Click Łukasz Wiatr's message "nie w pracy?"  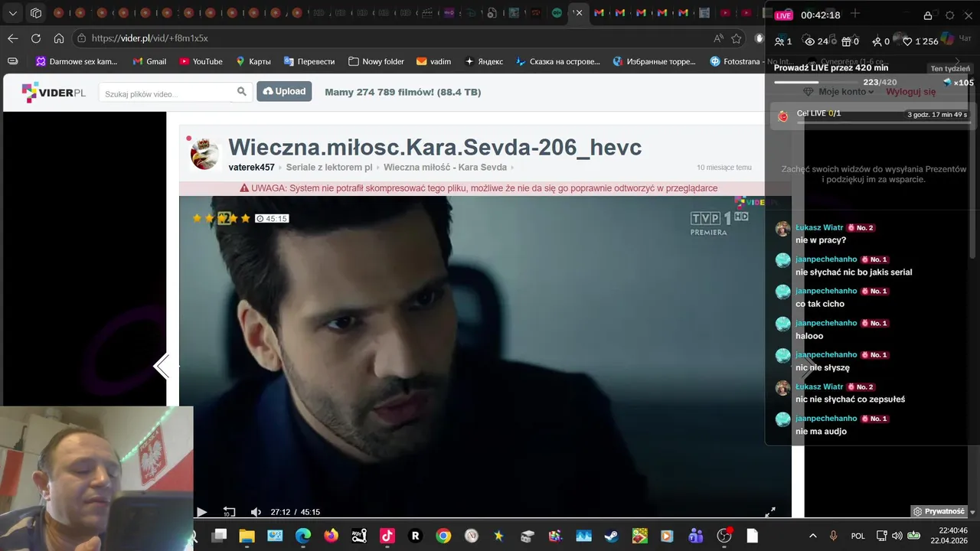tap(821, 240)
